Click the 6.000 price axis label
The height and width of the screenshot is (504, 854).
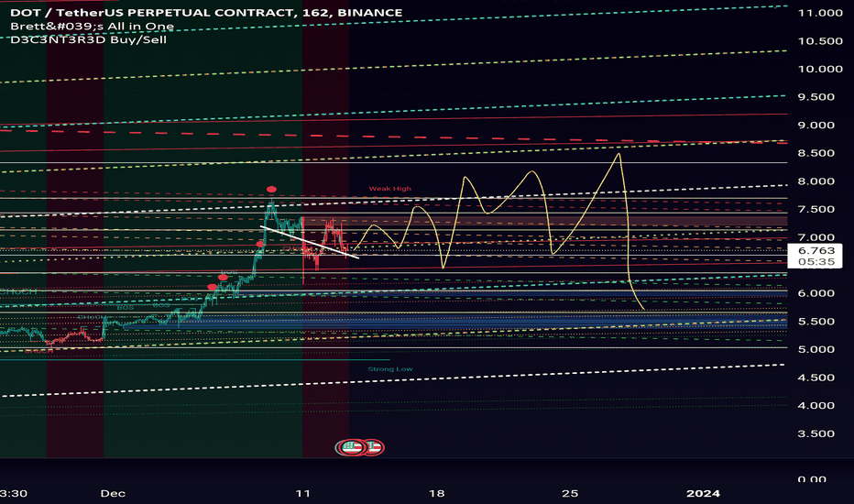[816, 293]
